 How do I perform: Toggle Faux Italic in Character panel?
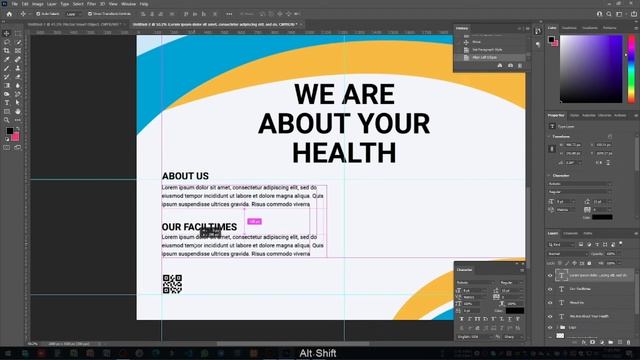coord(470,319)
